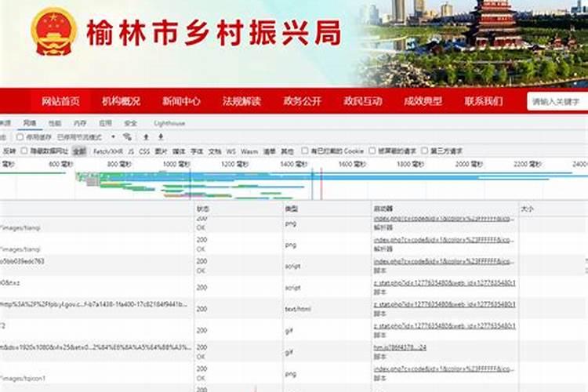Switch to the Lighthouse tab
The image size is (588, 392).
(x=169, y=123)
